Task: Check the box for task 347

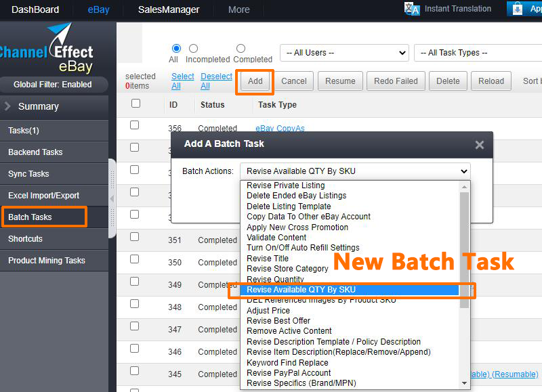Action: pyautogui.click(x=134, y=326)
